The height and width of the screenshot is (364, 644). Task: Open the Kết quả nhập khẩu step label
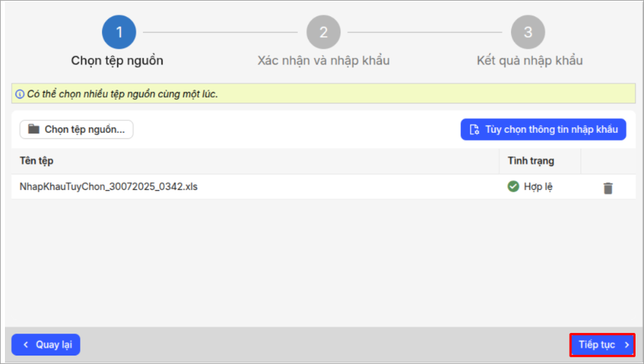529,61
